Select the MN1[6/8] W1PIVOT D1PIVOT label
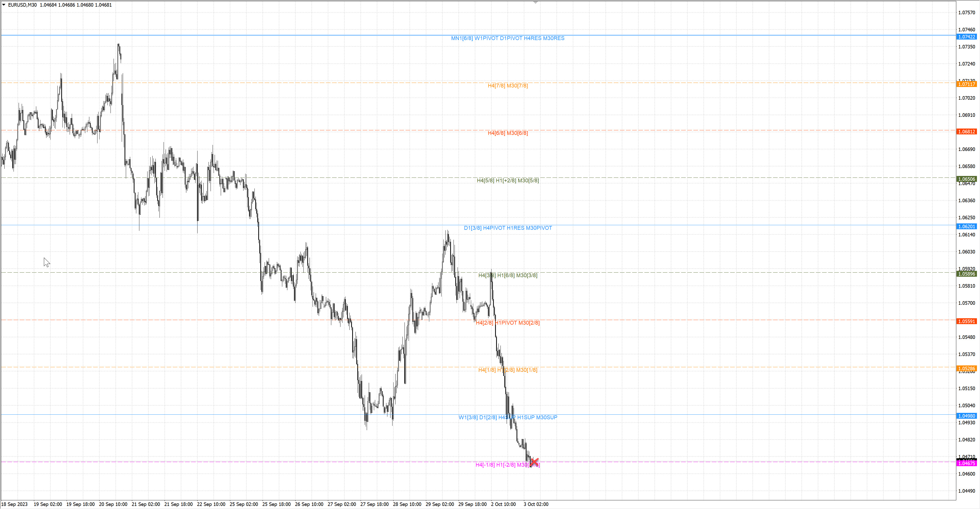The height and width of the screenshot is (509, 980). pyautogui.click(x=508, y=38)
